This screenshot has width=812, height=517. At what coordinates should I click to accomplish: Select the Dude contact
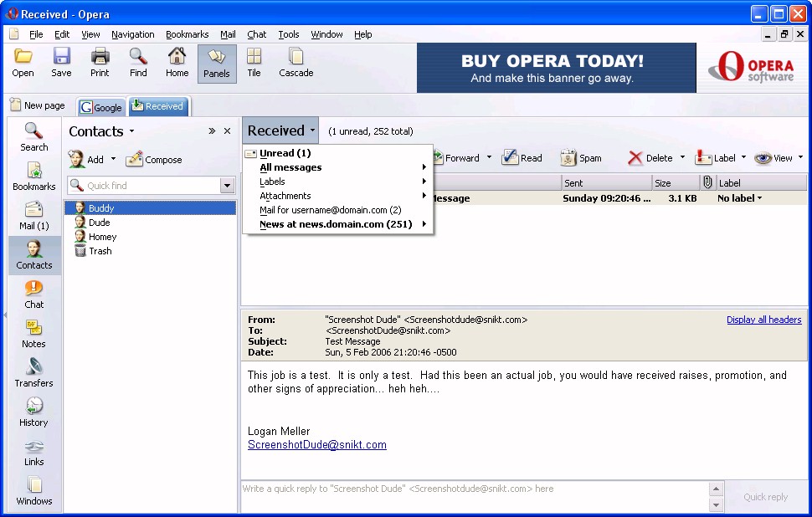(x=150, y=223)
